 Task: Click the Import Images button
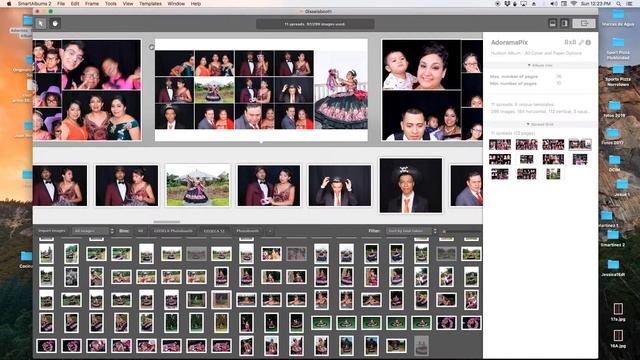tap(52, 231)
